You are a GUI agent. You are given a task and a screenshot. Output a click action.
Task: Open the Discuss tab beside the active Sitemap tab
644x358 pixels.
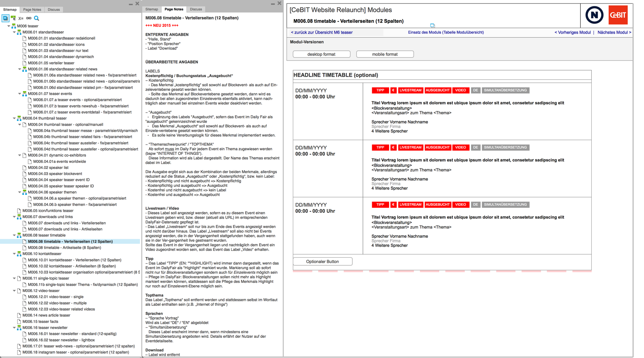54,10
